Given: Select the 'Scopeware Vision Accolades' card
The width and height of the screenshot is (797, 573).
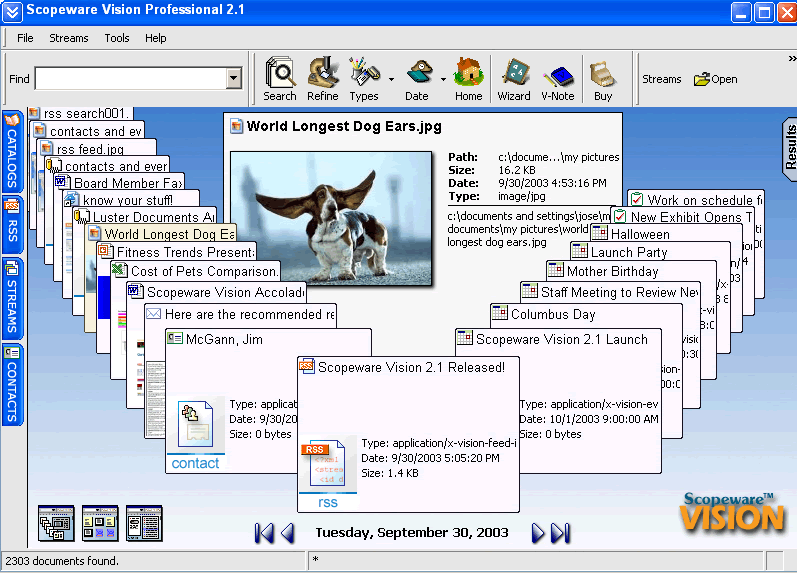Looking at the screenshot, I should pyautogui.click(x=217, y=292).
